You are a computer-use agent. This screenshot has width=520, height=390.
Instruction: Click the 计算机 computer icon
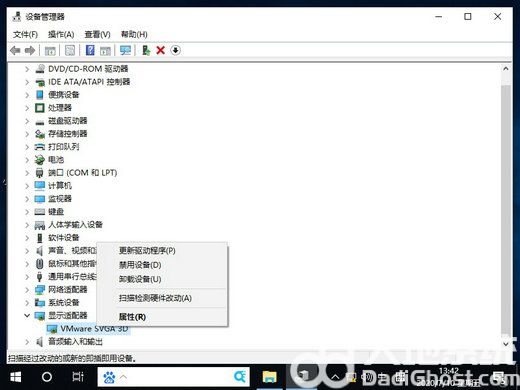(x=40, y=186)
